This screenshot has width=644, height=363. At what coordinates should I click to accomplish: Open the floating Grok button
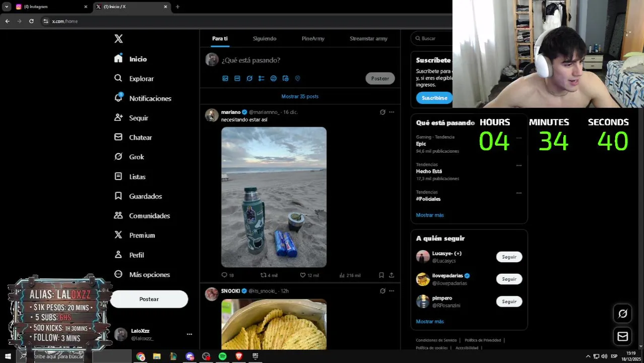(623, 314)
